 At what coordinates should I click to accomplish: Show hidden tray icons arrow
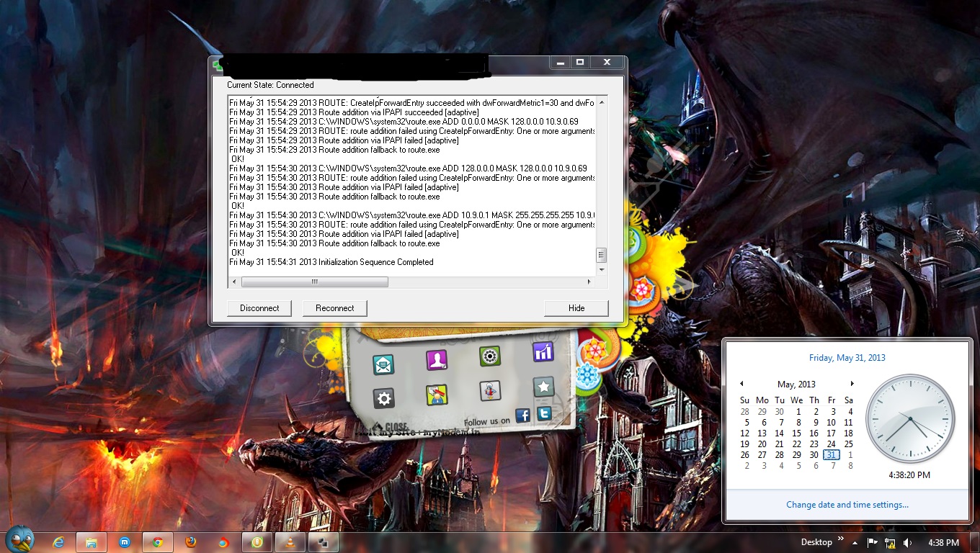855,543
